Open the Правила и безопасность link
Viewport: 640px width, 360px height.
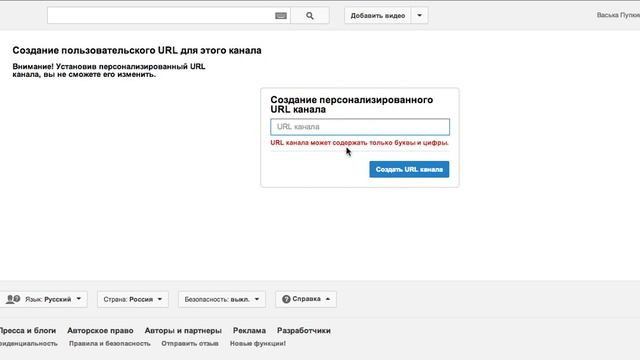tap(110, 344)
